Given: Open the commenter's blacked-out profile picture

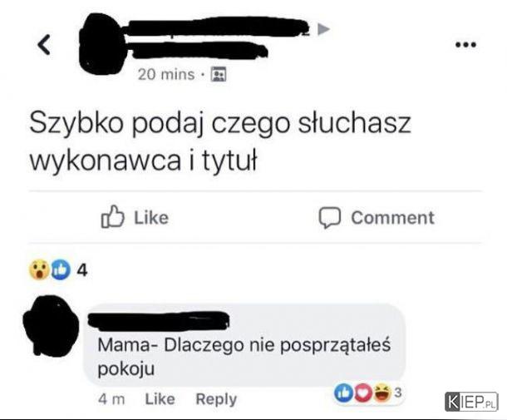Looking at the screenshot, I should 51,327.
